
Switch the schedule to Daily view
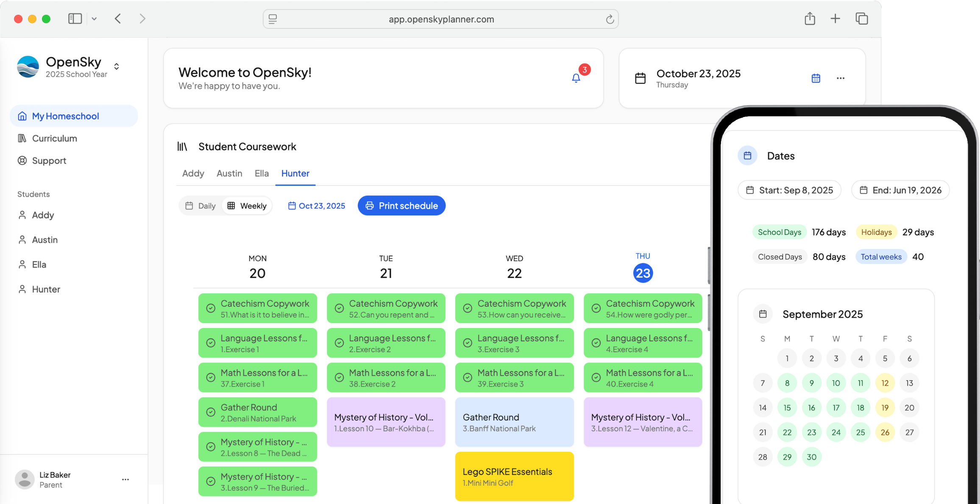[201, 206]
